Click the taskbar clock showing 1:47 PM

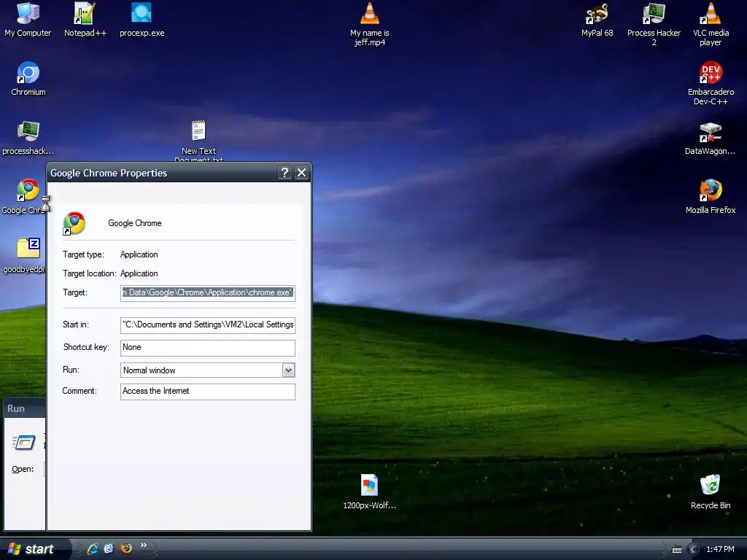click(x=720, y=549)
